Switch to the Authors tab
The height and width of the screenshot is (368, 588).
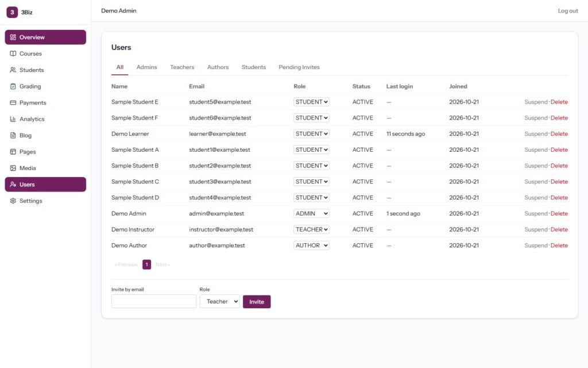(x=218, y=67)
